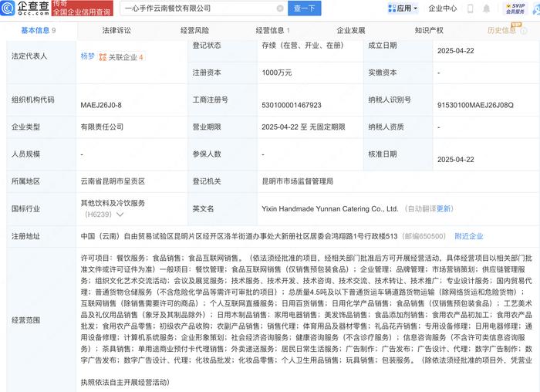Click the mobile phone icon in header
Viewport: 540px width, 392px height.
point(470,8)
